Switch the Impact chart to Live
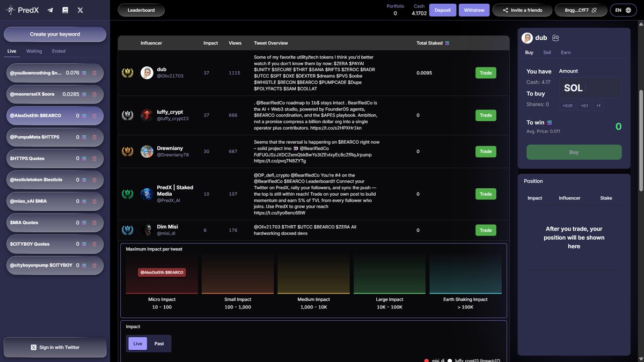The width and height of the screenshot is (644, 362). [137, 343]
